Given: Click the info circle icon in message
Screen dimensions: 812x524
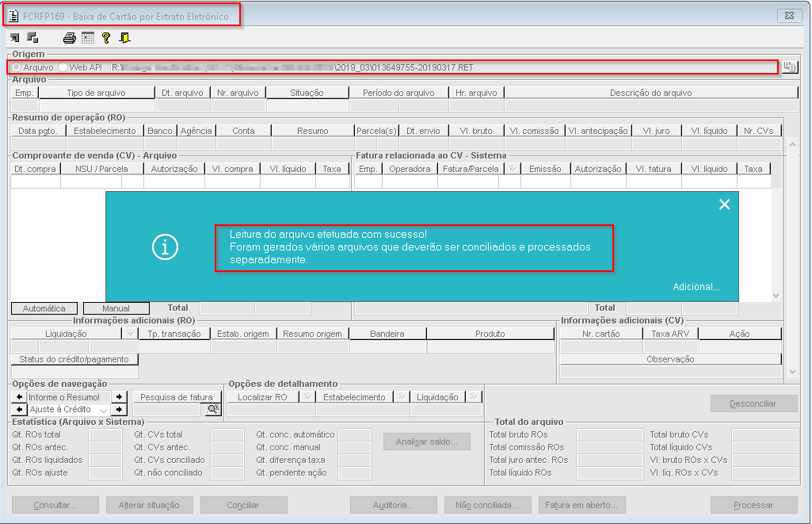Looking at the screenshot, I should pyautogui.click(x=166, y=247).
